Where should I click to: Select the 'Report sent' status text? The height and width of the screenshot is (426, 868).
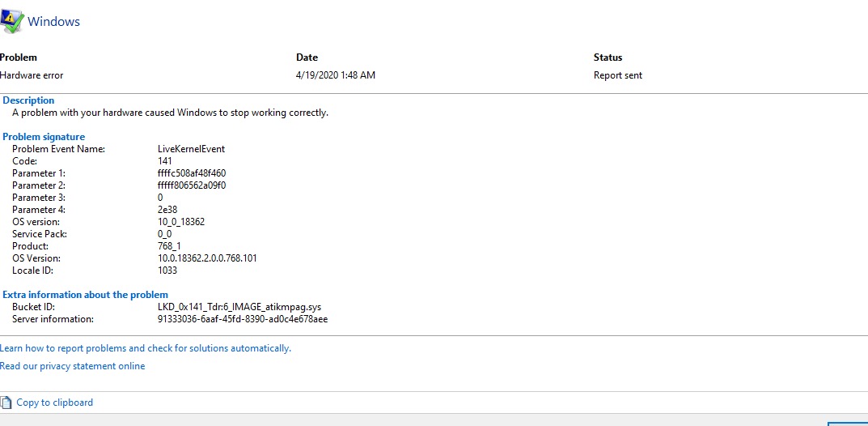(x=618, y=75)
